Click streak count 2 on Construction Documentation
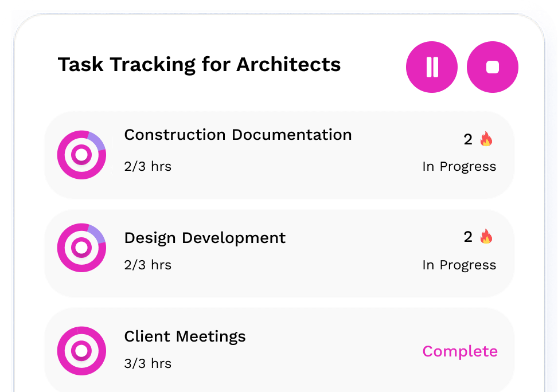The width and height of the screenshot is (558, 392). point(468,139)
